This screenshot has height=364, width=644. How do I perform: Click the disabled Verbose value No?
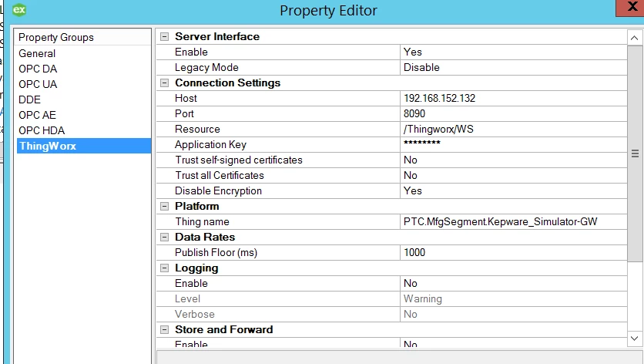pyautogui.click(x=513, y=314)
